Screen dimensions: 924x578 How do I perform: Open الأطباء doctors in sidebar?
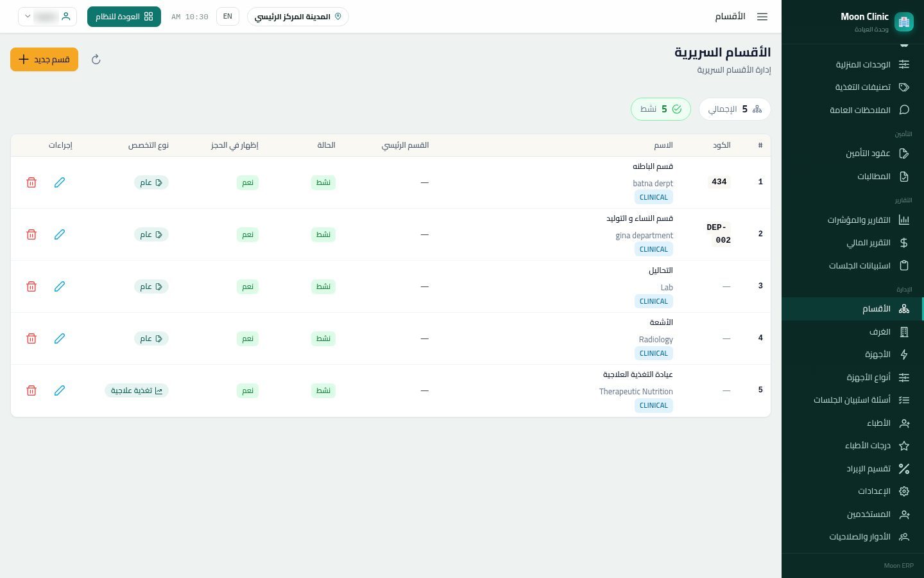pyautogui.click(x=852, y=423)
